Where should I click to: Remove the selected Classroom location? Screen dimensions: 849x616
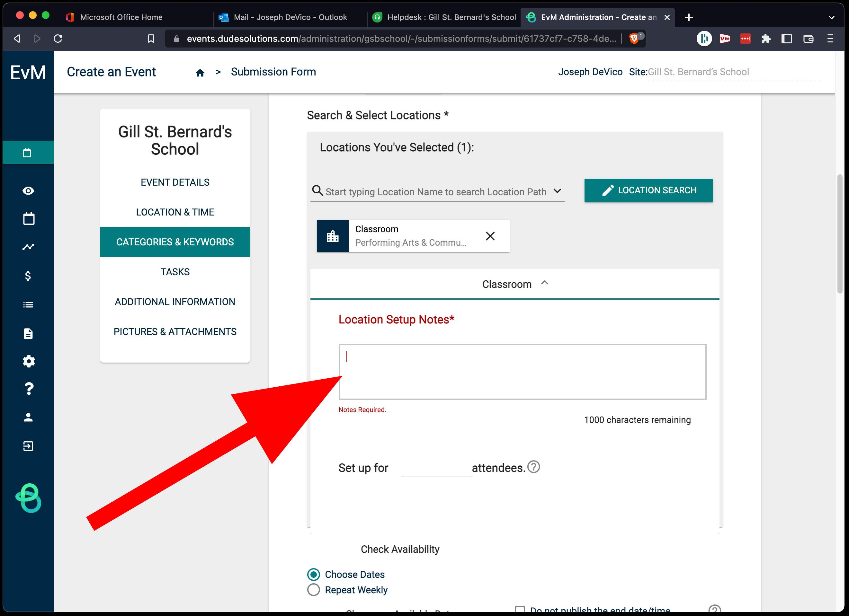coord(490,236)
